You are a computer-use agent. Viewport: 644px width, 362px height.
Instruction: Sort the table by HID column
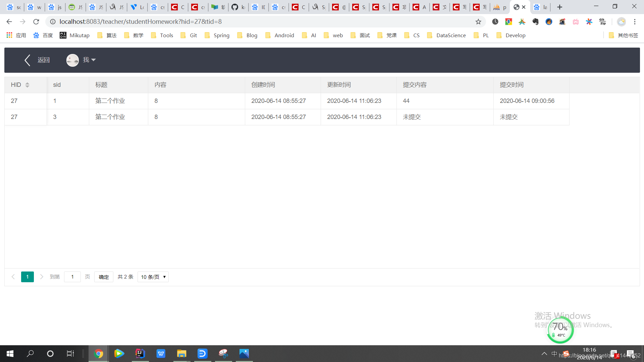16,85
